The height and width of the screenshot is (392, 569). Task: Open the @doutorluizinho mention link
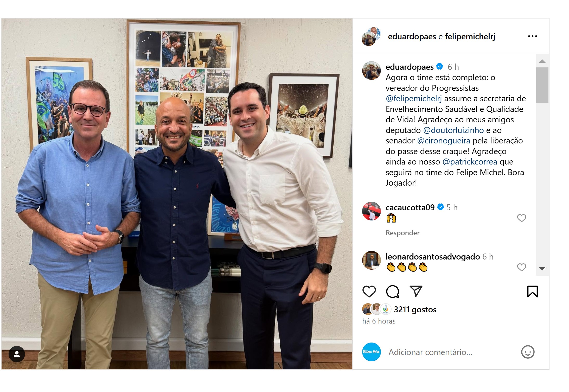[453, 130]
